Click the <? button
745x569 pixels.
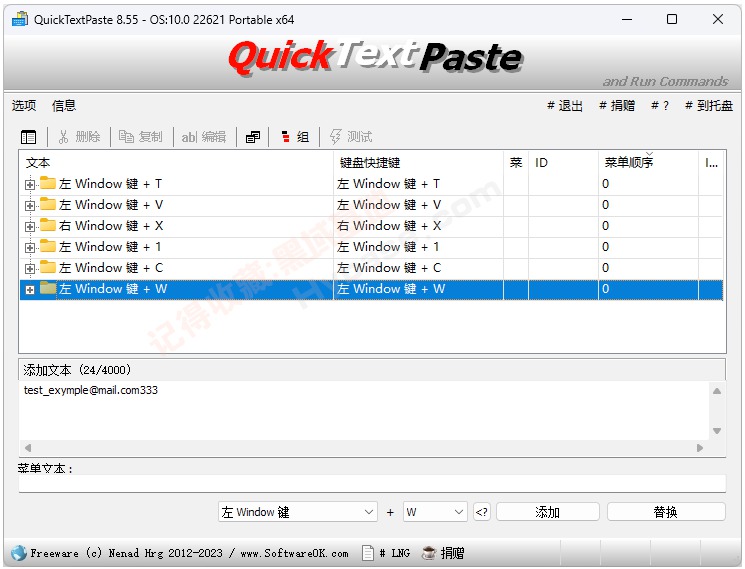point(482,512)
